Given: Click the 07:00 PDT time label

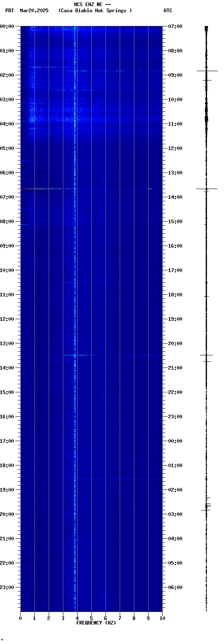Looking at the screenshot, I should tap(7, 197).
